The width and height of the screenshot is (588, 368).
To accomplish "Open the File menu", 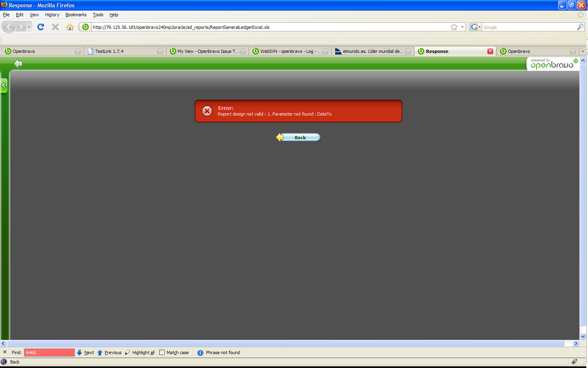I will pos(6,15).
